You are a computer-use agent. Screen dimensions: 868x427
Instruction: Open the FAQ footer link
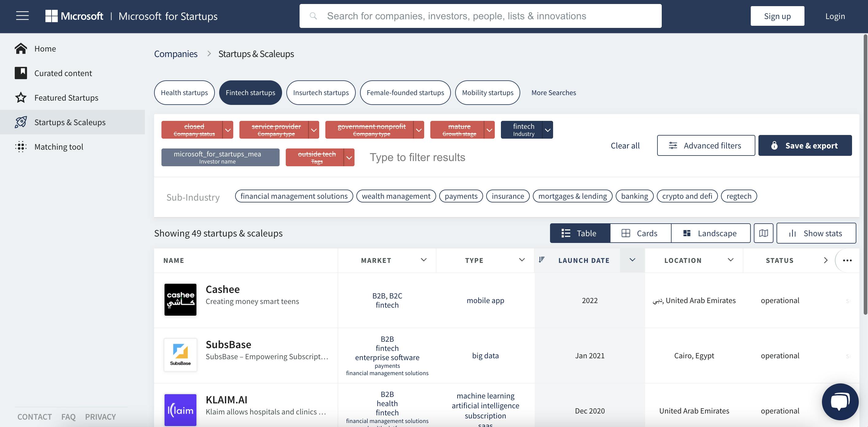(x=68, y=417)
